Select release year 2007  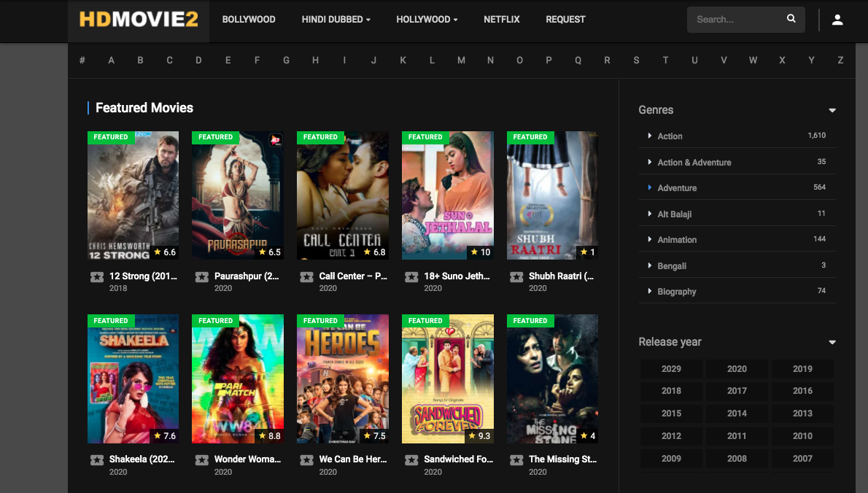[802, 459]
